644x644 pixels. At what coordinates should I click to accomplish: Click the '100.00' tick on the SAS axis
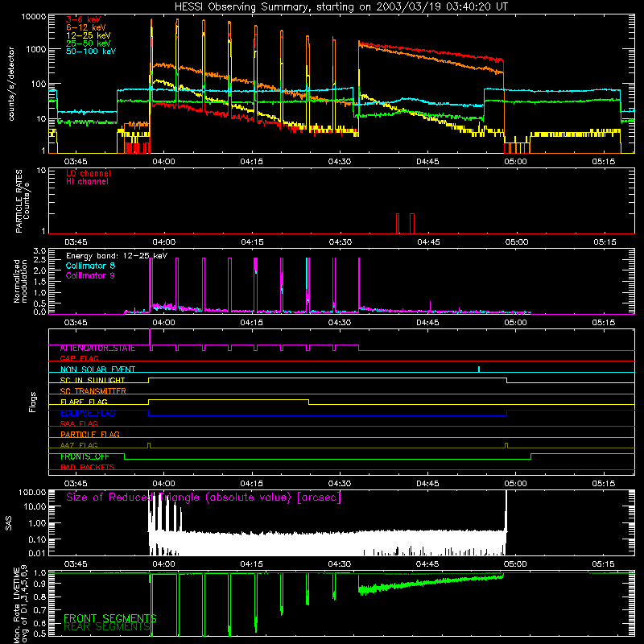(32, 492)
